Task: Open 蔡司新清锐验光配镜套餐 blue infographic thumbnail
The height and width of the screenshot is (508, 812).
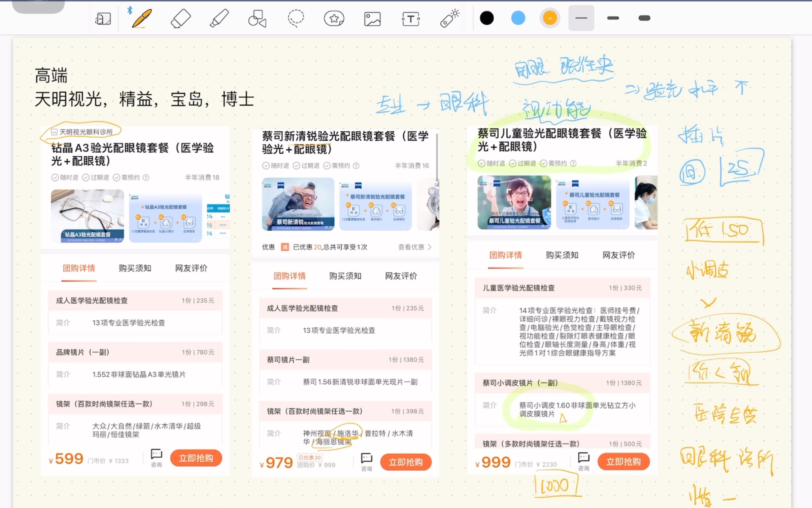Action: [x=376, y=206]
